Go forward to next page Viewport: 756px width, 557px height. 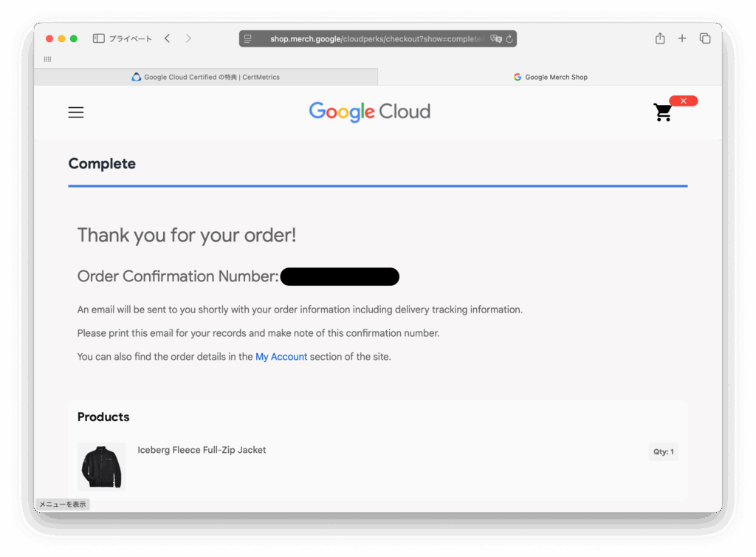pyautogui.click(x=188, y=38)
